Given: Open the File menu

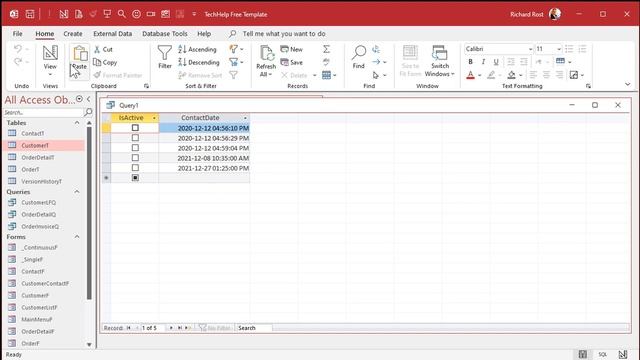Looking at the screenshot, I should (x=18, y=34).
